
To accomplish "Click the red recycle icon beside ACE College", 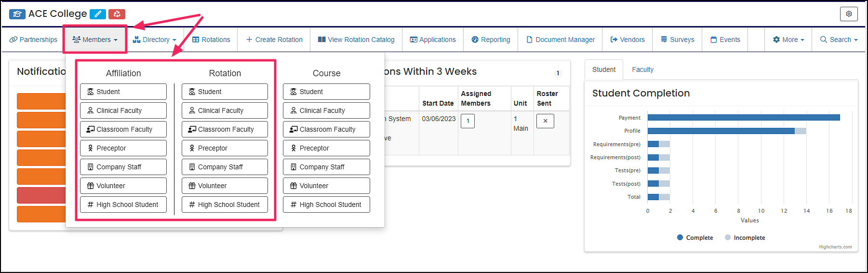I will click(x=117, y=14).
